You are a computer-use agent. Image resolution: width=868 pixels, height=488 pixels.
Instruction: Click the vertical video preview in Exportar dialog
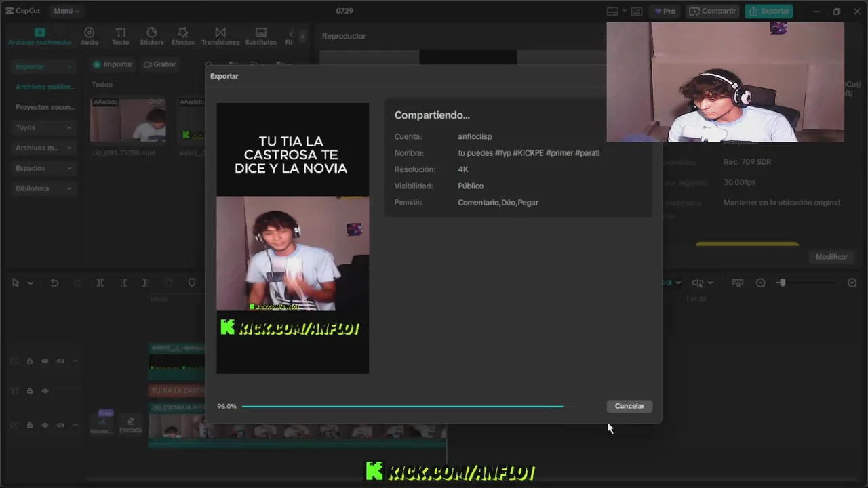coord(293,238)
